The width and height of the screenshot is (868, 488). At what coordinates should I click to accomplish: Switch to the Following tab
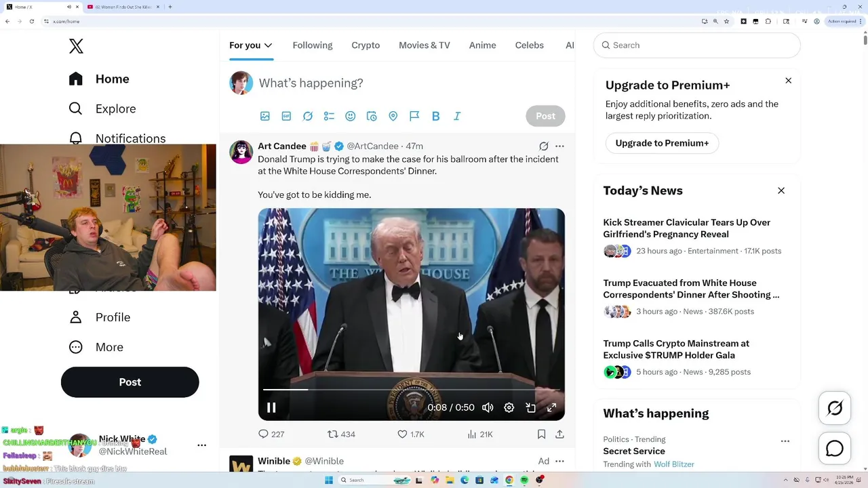tap(313, 45)
